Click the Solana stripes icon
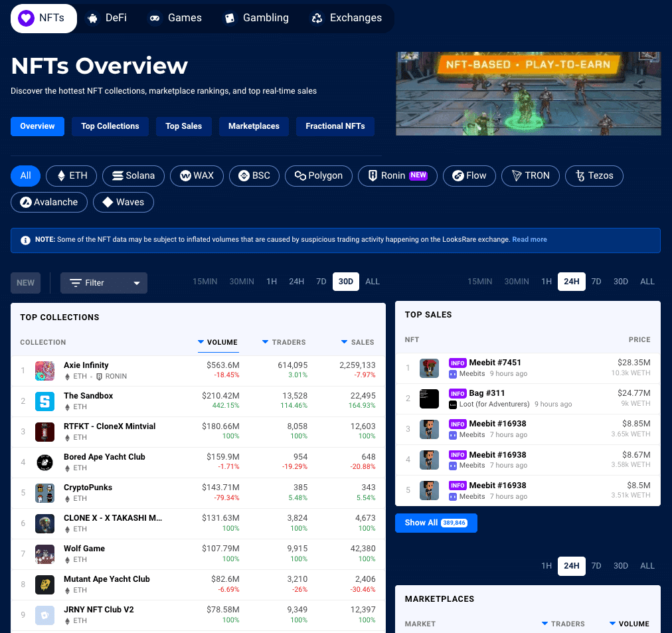Viewport: 672px width, 633px height. (x=118, y=176)
